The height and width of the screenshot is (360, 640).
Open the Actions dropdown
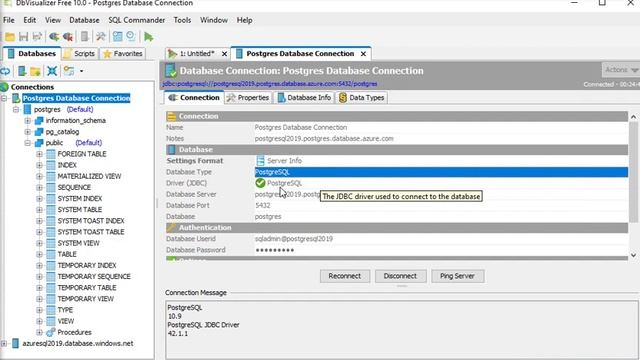click(x=621, y=70)
